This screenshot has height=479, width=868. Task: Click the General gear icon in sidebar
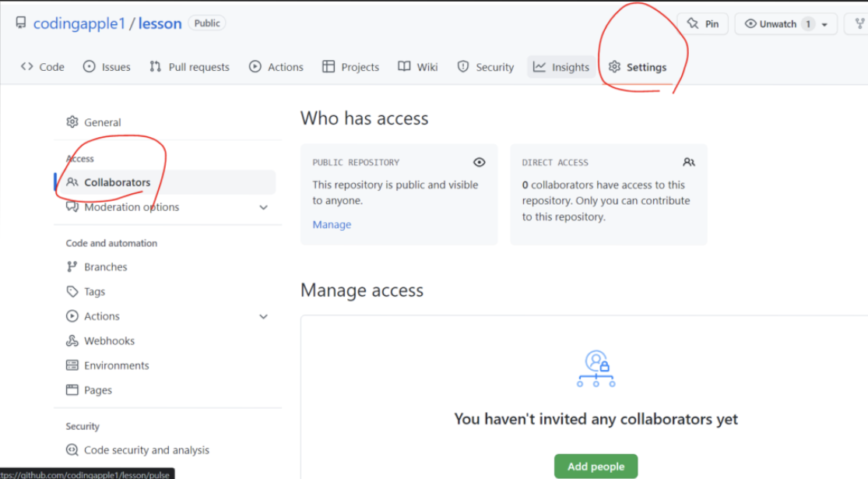pos(72,122)
